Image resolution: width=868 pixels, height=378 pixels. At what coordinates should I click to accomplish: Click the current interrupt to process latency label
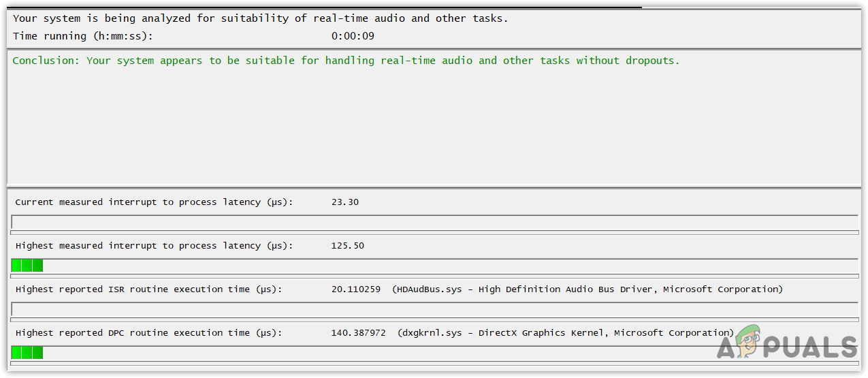click(x=154, y=202)
